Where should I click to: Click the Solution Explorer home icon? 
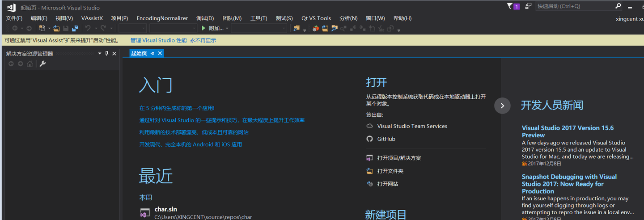(30, 64)
